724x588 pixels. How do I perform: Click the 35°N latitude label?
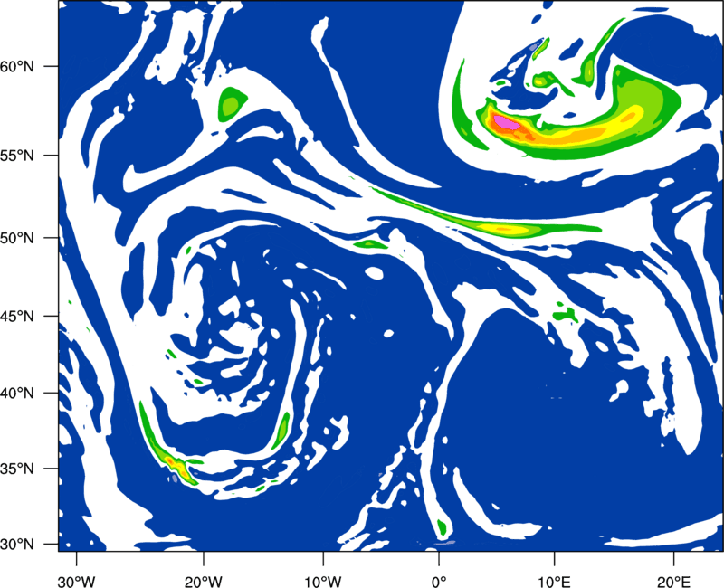point(17,469)
